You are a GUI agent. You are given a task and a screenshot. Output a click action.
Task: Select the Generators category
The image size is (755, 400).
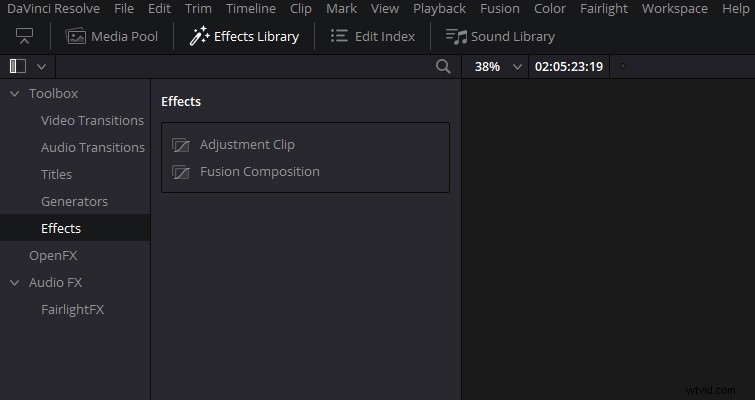[74, 201]
